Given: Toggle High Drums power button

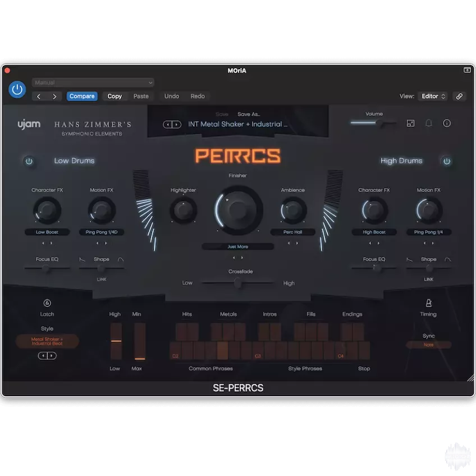Looking at the screenshot, I should pos(447,161).
